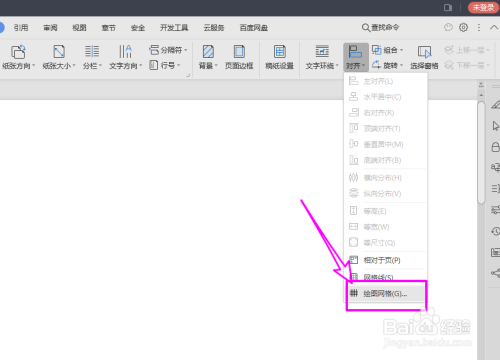Image resolution: width=500 pixels, height=360 pixels.
Task: Click the pen icon in the right sidebar
Action: [x=496, y=105]
